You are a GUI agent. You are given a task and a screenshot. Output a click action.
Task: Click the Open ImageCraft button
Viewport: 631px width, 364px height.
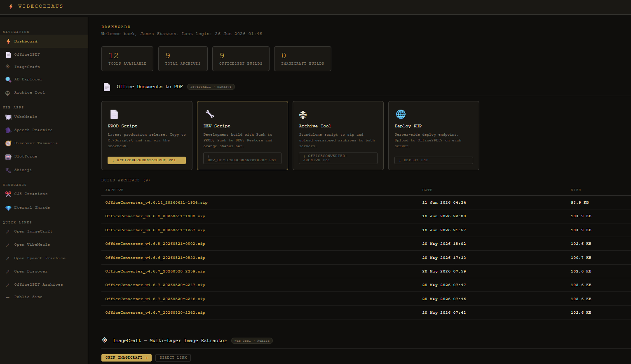[127, 357]
